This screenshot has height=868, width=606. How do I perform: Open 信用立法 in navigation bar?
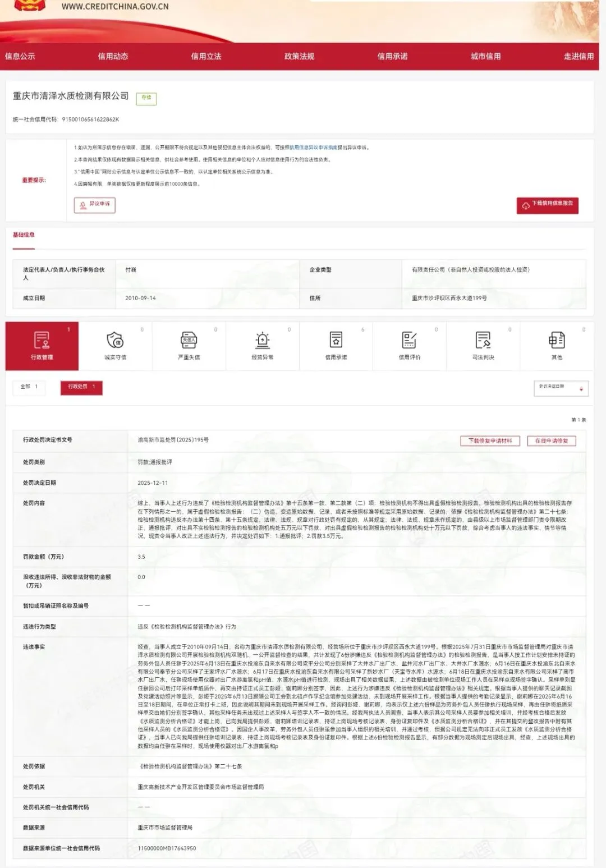click(206, 56)
